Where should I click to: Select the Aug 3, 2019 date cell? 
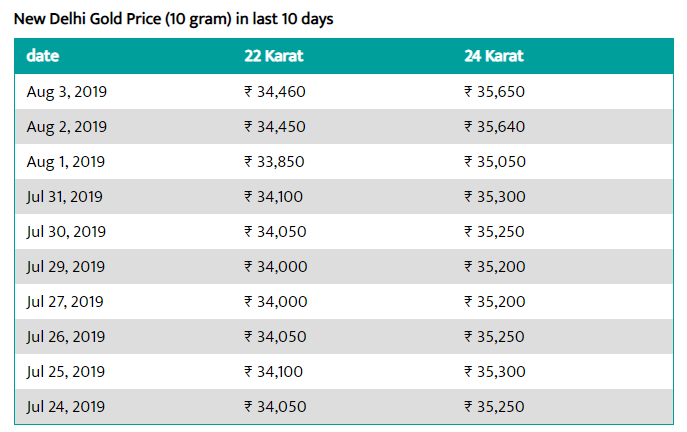[x=67, y=92]
